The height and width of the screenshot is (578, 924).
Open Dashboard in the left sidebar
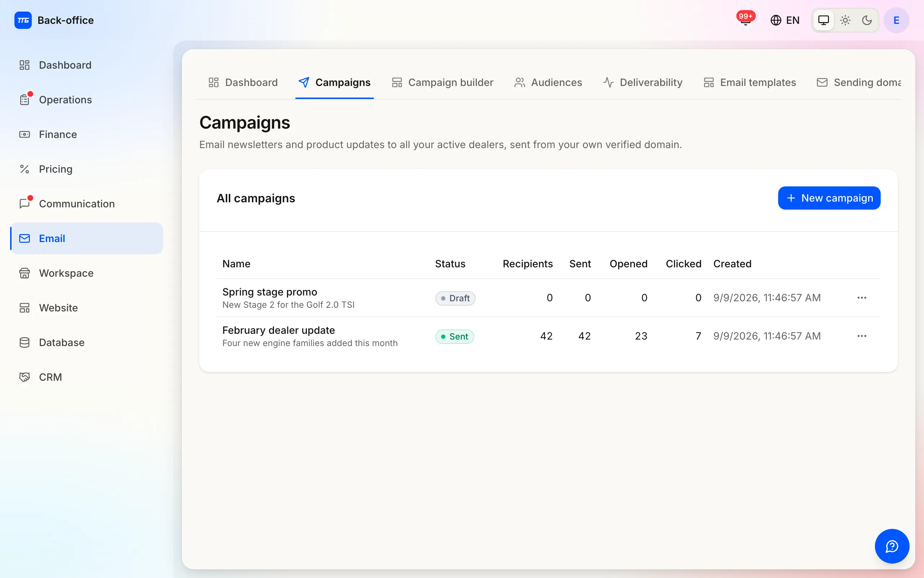(x=87, y=65)
